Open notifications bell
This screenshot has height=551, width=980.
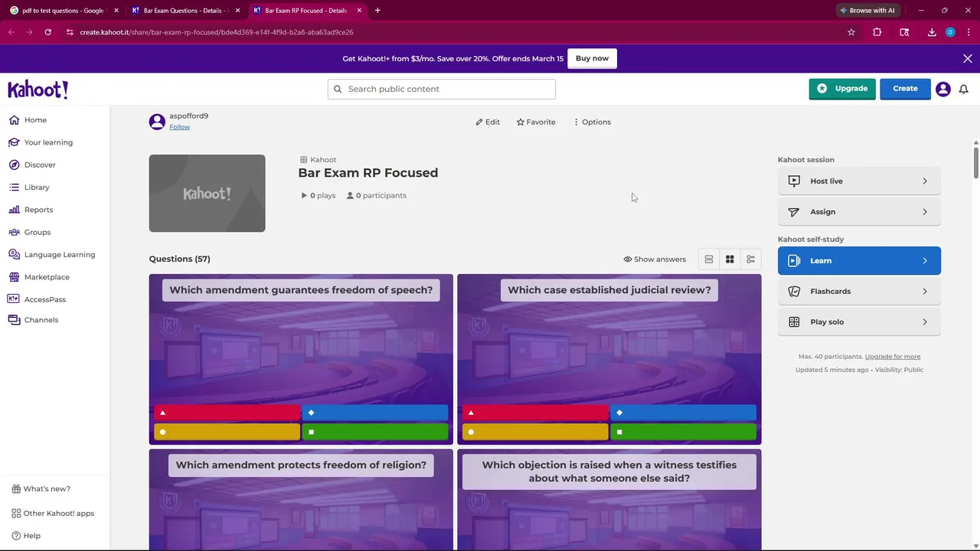[x=964, y=89]
